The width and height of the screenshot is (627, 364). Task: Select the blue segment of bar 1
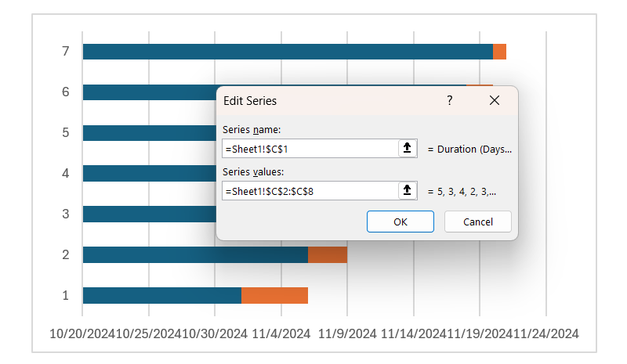[x=161, y=295]
